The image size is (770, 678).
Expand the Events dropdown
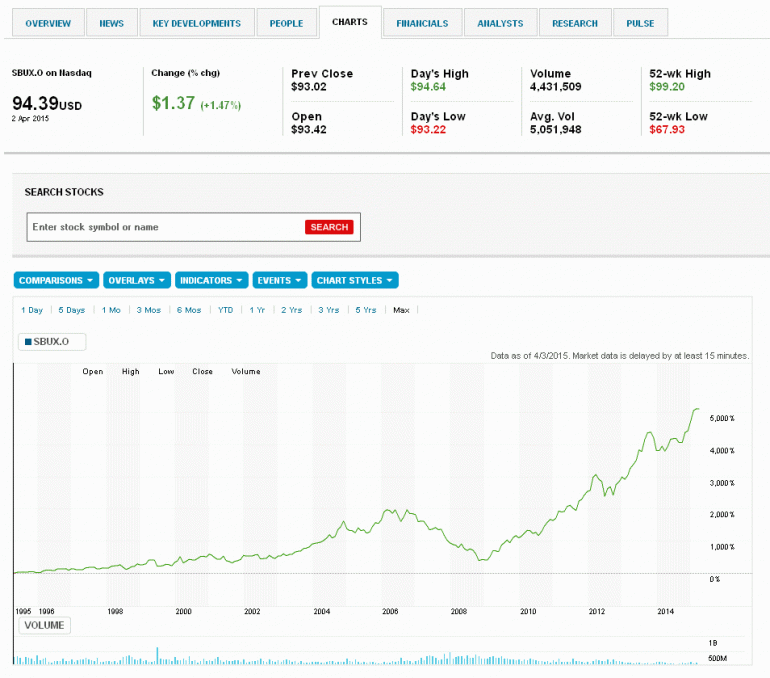(279, 281)
